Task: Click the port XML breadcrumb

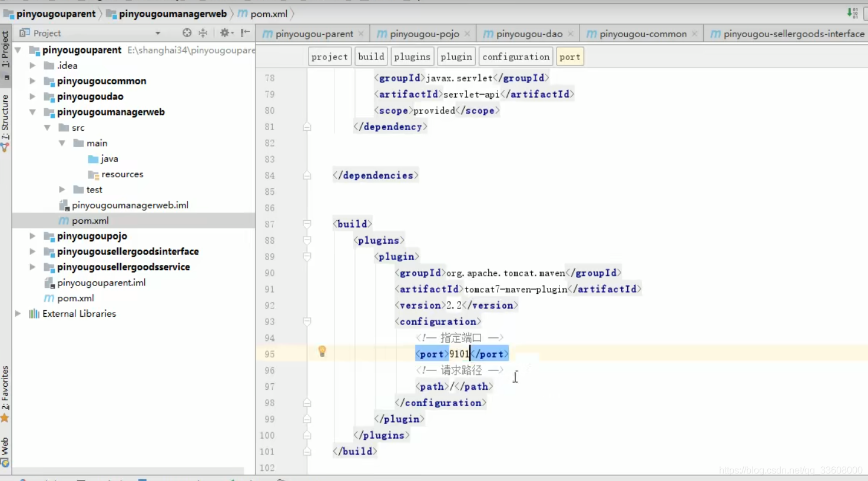Action: 570,57
